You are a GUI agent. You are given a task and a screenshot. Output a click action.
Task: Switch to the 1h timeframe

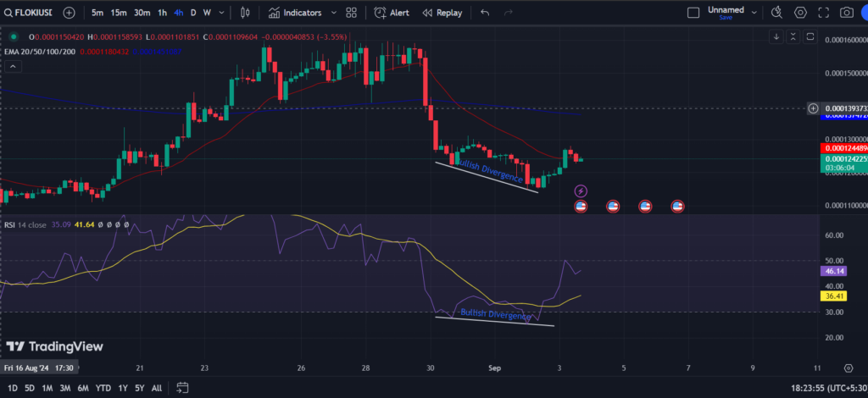click(162, 12)
